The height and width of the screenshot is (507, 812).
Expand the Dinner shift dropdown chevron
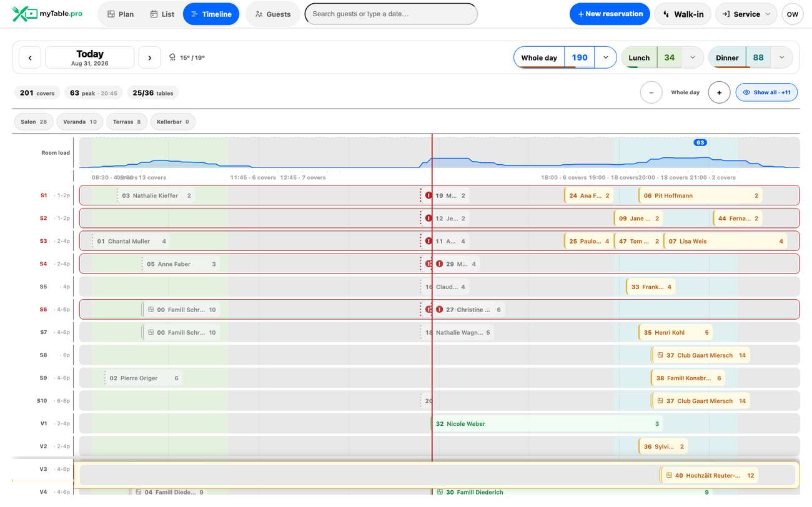[781, 57]
